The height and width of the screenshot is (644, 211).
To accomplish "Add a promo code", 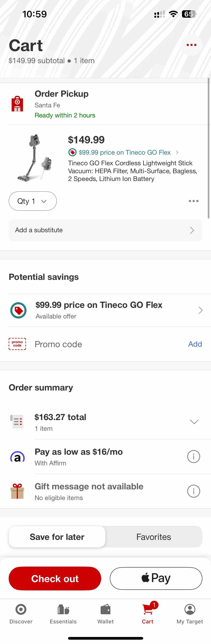I will click(195, 344).
